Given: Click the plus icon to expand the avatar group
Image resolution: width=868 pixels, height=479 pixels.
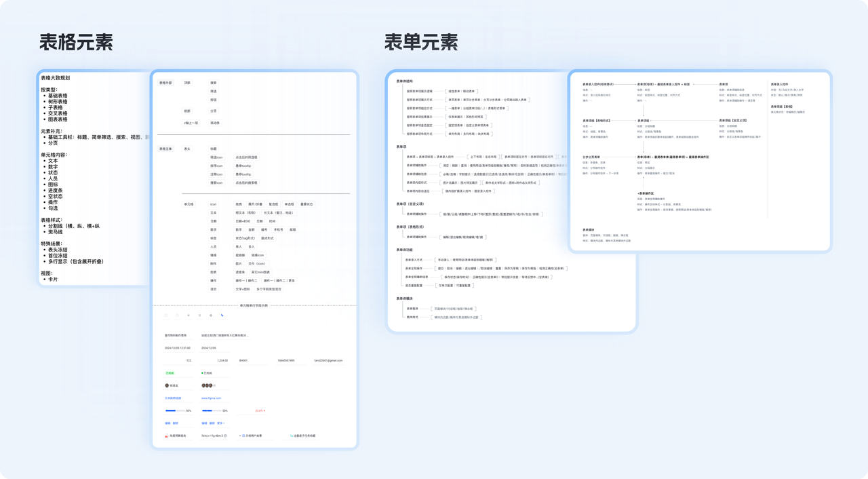Looking at the screenshot, I should click(213, 385).
